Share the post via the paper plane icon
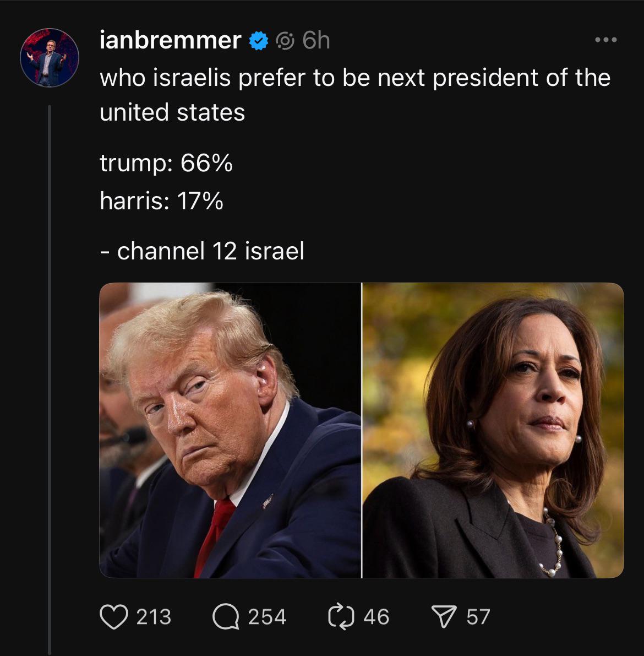This screenshot has width=644, height=656. click(446, 617)
